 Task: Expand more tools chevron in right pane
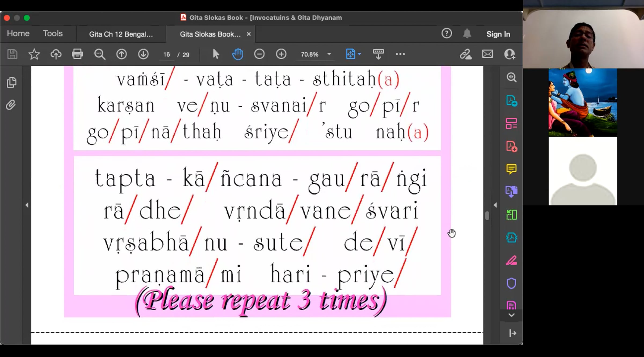(511, 315)
